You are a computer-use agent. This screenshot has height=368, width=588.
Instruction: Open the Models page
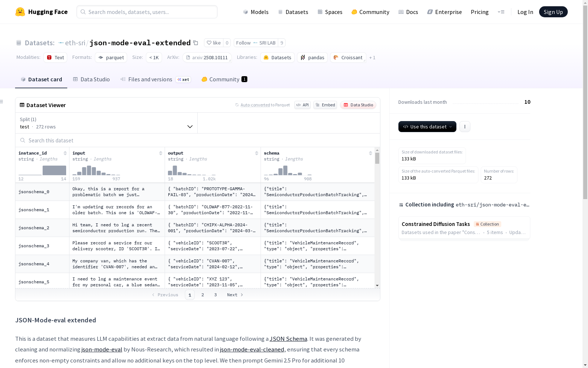point(256,12)
